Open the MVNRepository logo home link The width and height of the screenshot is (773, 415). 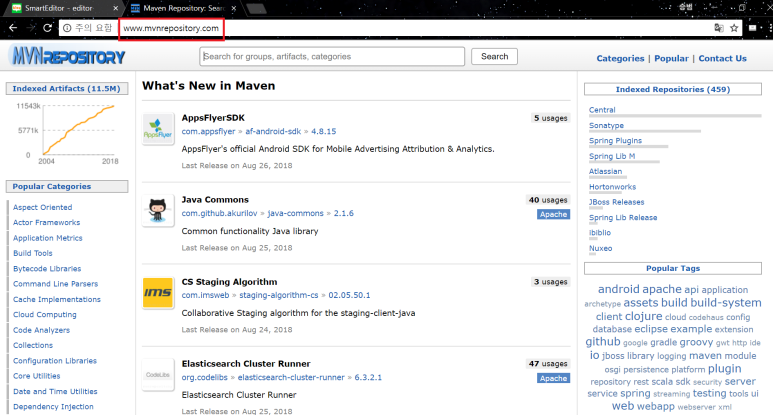(69, 57)
